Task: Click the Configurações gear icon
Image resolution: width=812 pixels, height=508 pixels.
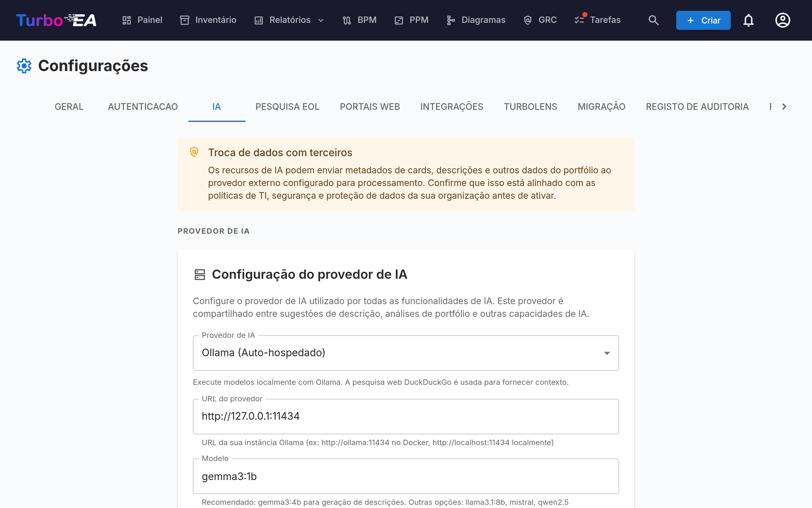Action: [24, 65]
